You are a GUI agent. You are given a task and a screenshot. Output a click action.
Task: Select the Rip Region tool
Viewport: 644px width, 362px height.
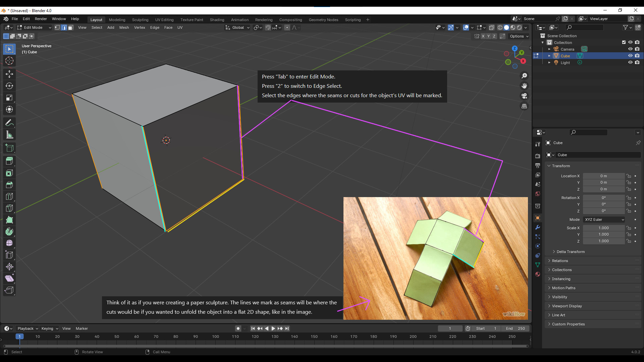(x=9, y=290)
